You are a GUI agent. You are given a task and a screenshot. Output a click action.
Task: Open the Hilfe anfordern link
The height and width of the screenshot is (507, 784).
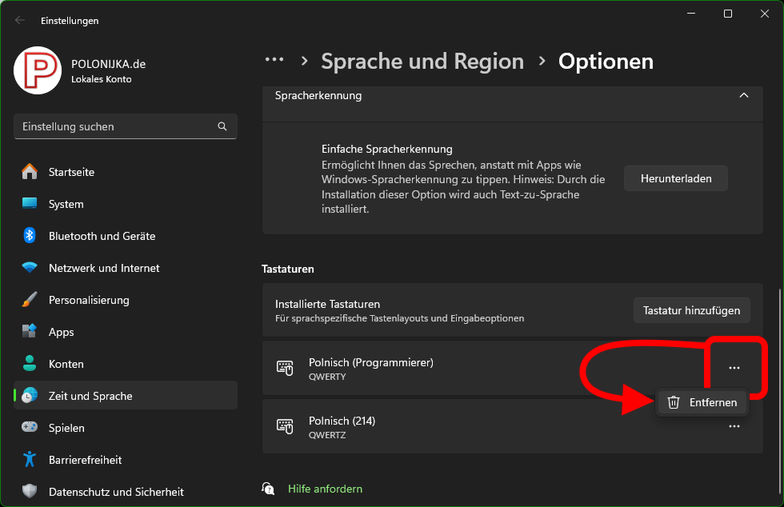pyautogui.click(x=325, y=489)
